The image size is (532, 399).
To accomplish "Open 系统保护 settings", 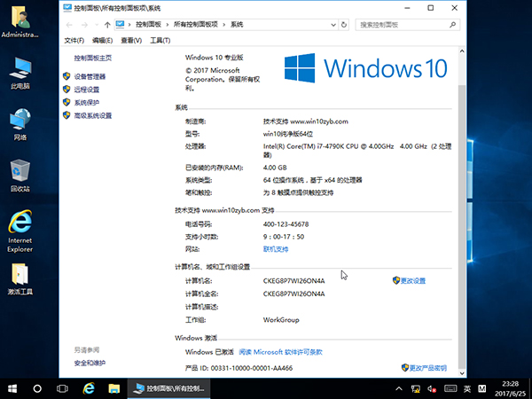I will pyautogui.click(x=87, y=102).
